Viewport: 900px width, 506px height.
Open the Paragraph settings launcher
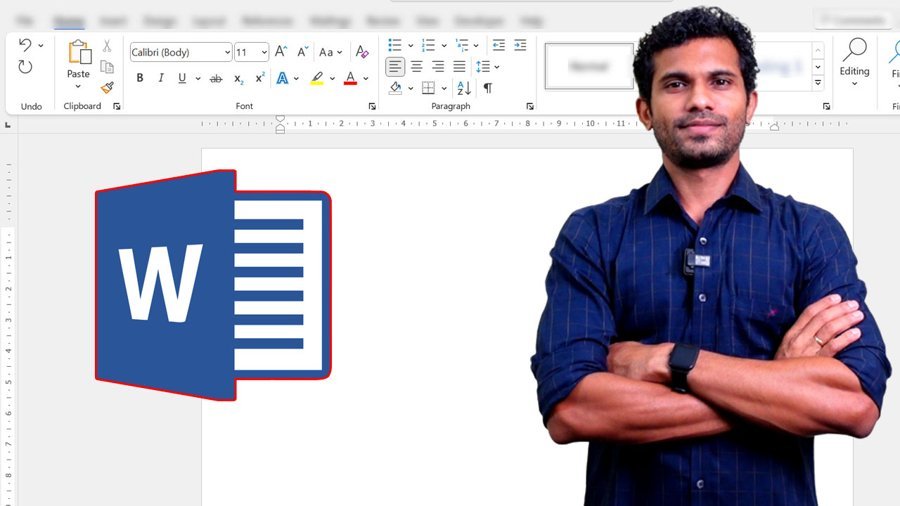(530, 106)
